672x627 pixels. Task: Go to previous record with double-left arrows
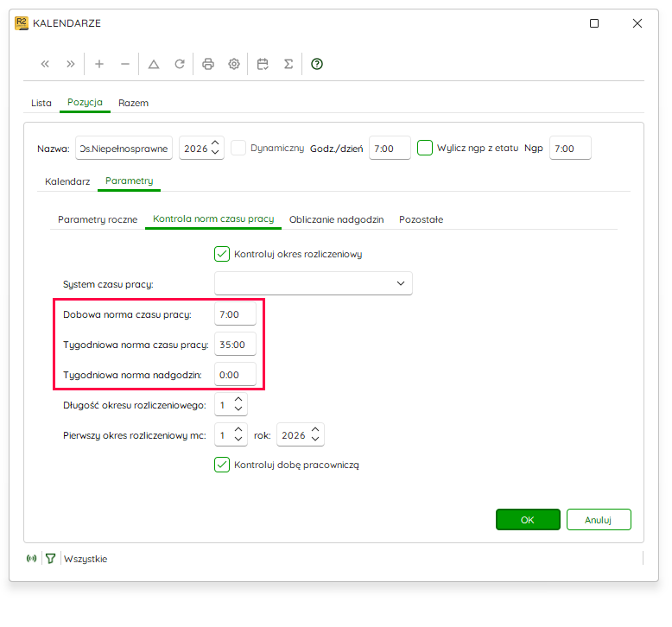coord(45,64)
